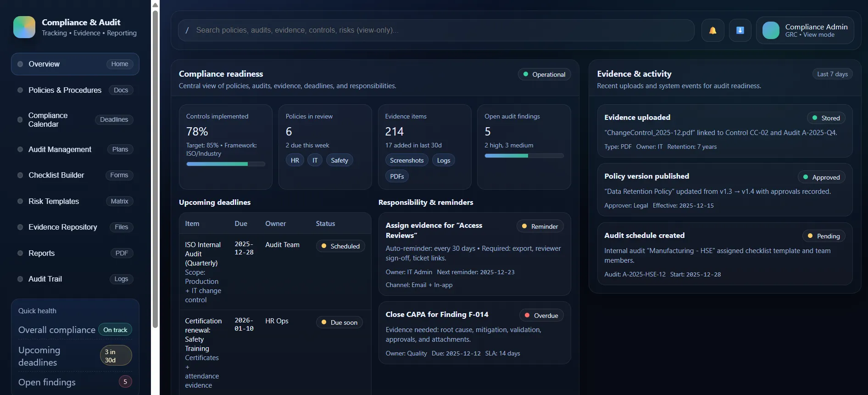Click the Next reminder 2025-12-23 text
Screen dimensions: 868x395
(476, 272)
